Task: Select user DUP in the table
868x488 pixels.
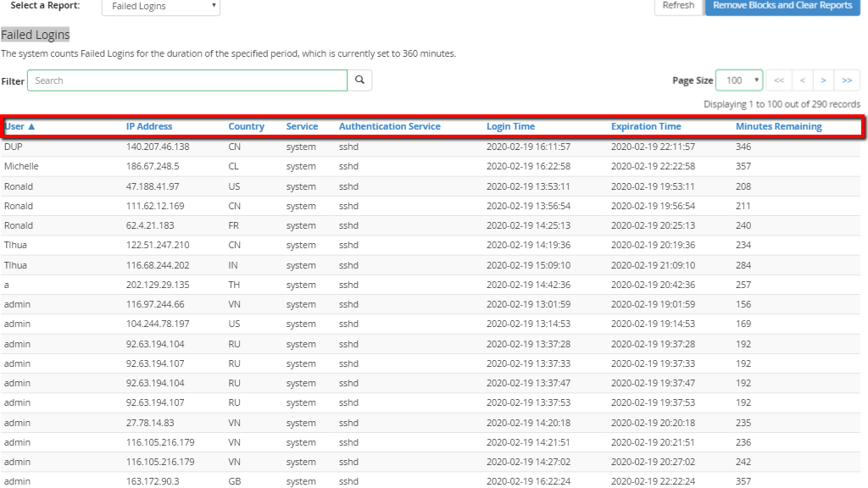Action: 14,147
